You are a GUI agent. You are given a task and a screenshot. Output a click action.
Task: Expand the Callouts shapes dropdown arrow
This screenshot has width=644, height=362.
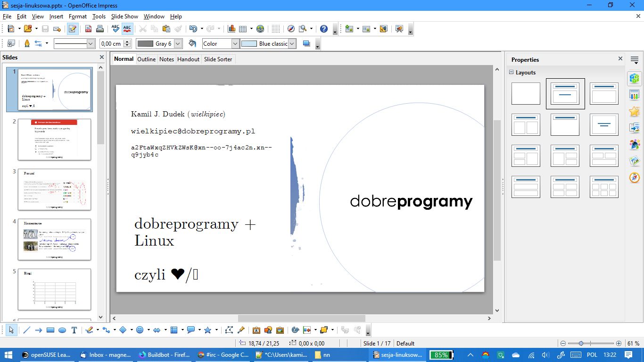[199, 330]
